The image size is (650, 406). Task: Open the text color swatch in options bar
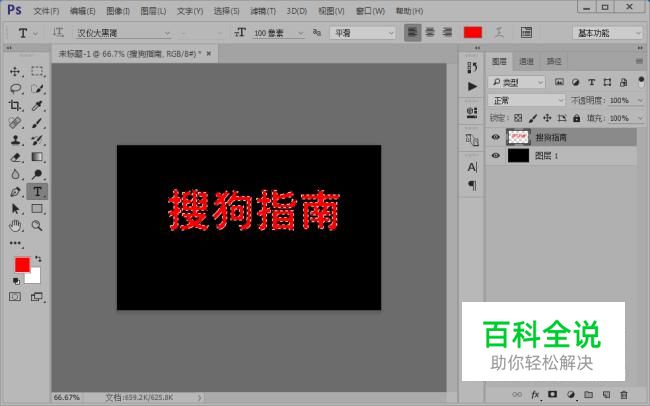click(x=473, y=32)
